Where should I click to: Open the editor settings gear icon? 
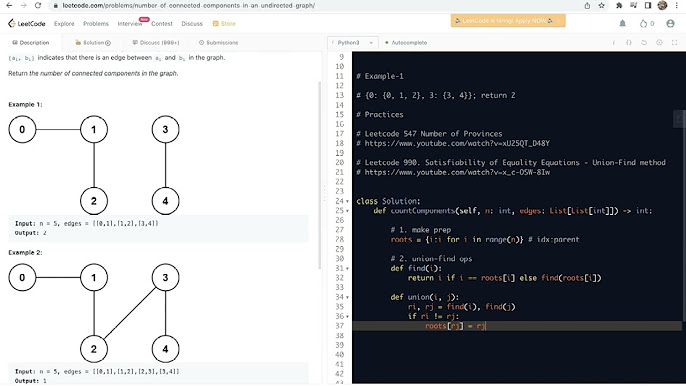click(659, 42)
